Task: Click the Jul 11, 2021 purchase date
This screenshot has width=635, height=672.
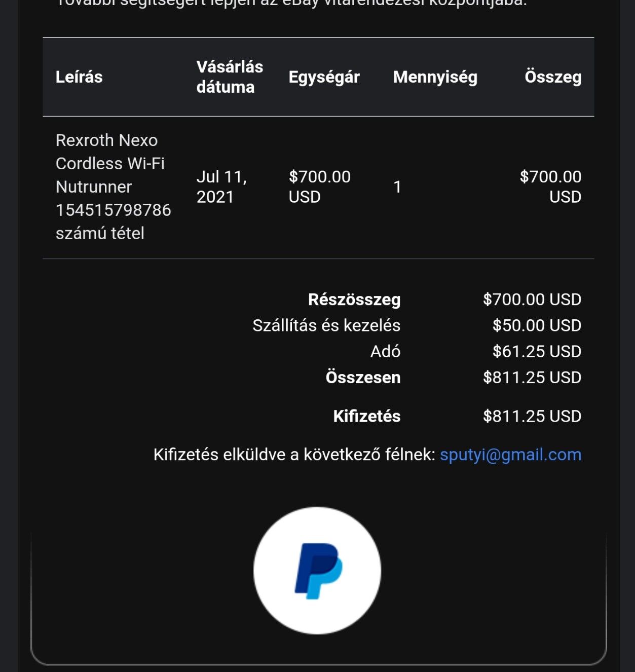Action: 221,186
